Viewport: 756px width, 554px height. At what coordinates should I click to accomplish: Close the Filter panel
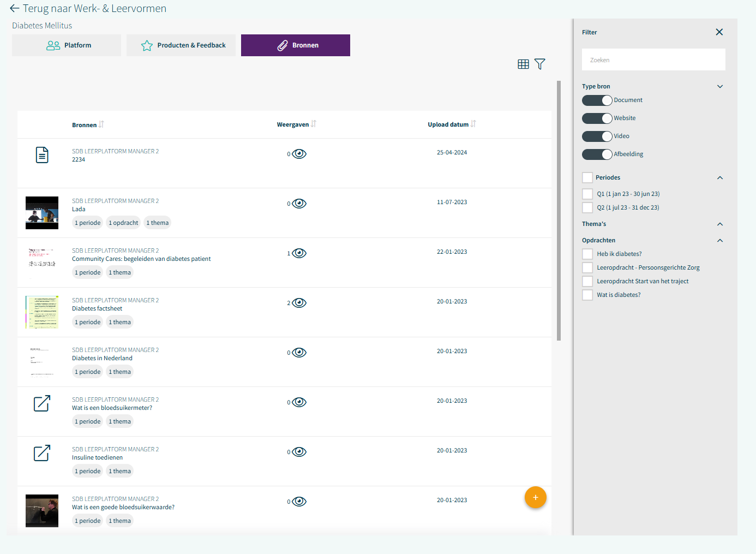pos(719,32)
